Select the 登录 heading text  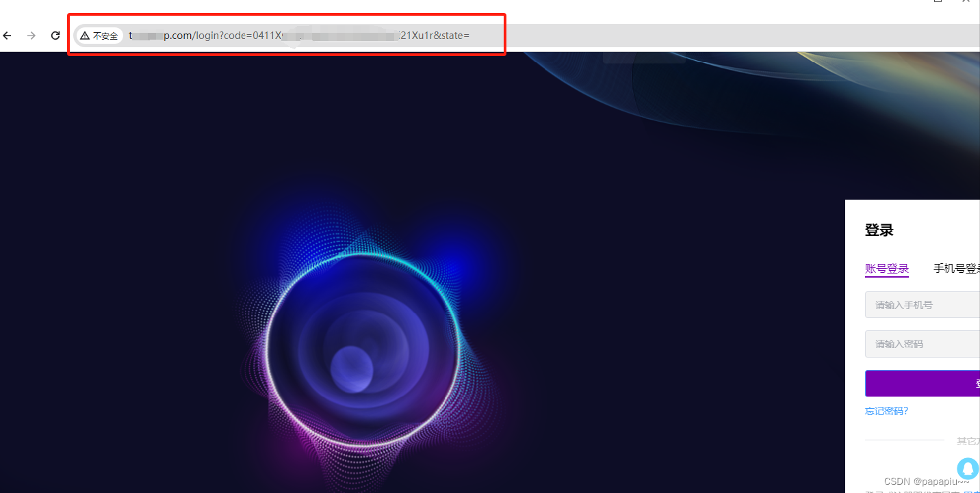879,230
